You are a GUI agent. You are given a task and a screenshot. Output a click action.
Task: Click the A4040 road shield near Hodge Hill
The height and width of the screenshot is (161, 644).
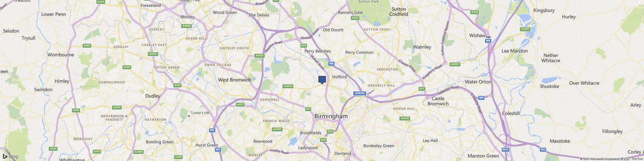405,118
